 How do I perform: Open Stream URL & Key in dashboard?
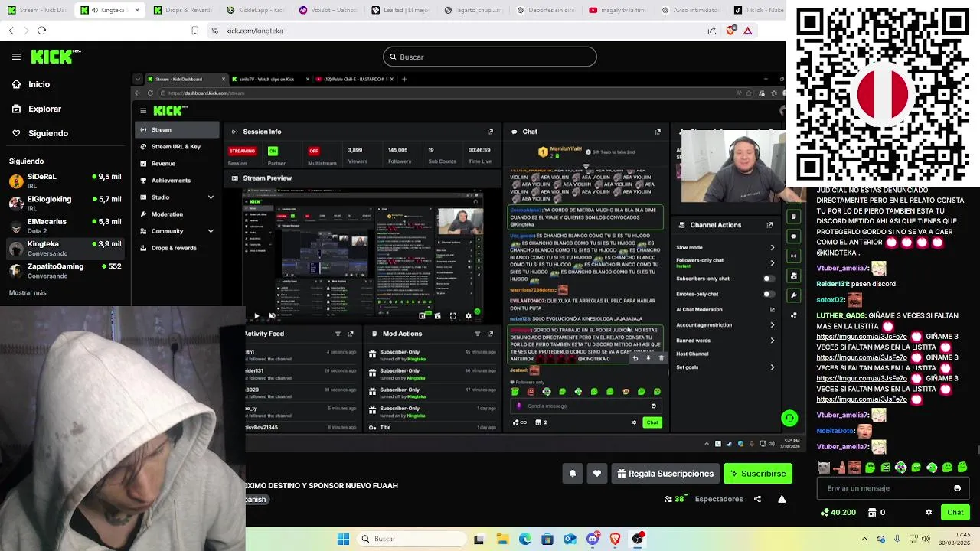(176, 146)
